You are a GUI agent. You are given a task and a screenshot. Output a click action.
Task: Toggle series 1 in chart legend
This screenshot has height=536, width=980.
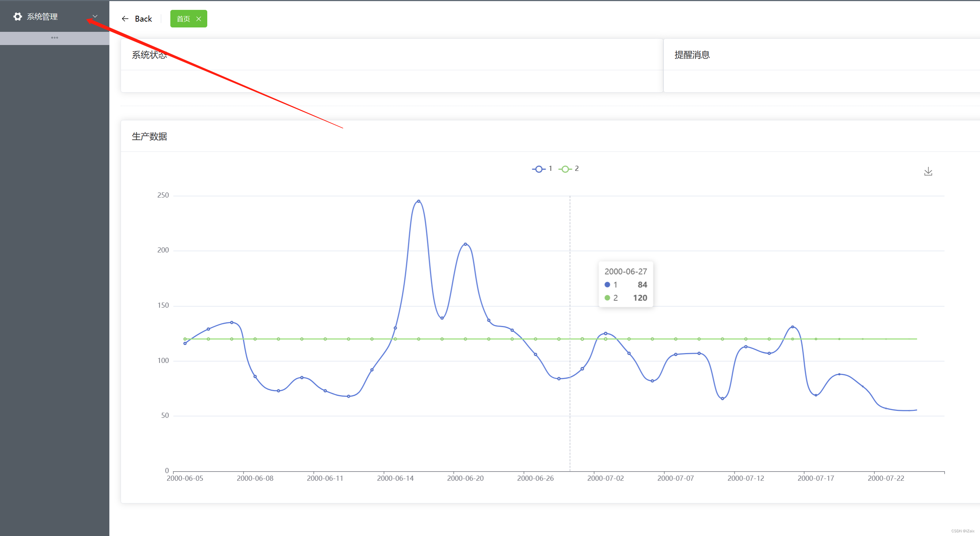[542, 169]
